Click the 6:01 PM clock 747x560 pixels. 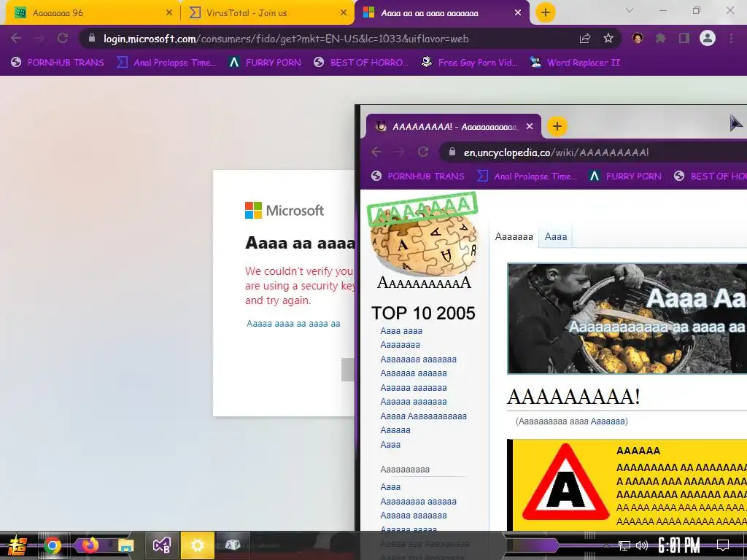tap(679, 545)
